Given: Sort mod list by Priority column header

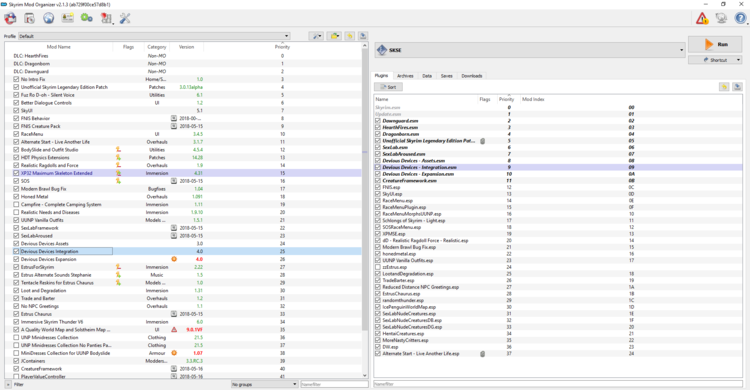Looking at the screenshot, I should 282,47.
